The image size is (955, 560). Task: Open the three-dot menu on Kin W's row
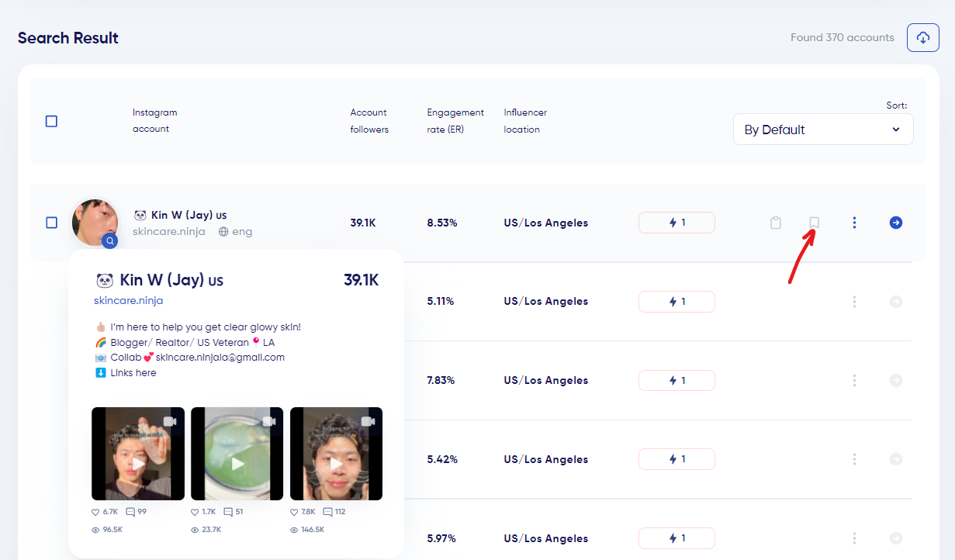[854, 223]
